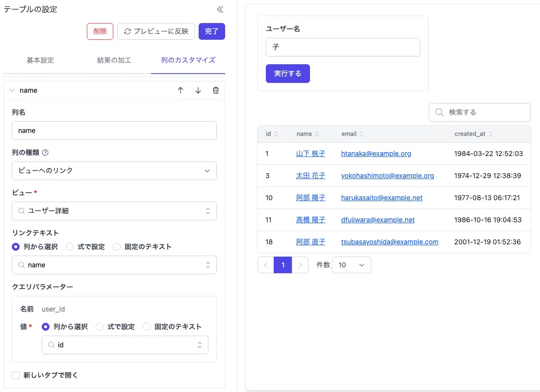Switch to 列のカスタマイズ tab
Viewport: 540px width, 392px height.
click(188, 60)
